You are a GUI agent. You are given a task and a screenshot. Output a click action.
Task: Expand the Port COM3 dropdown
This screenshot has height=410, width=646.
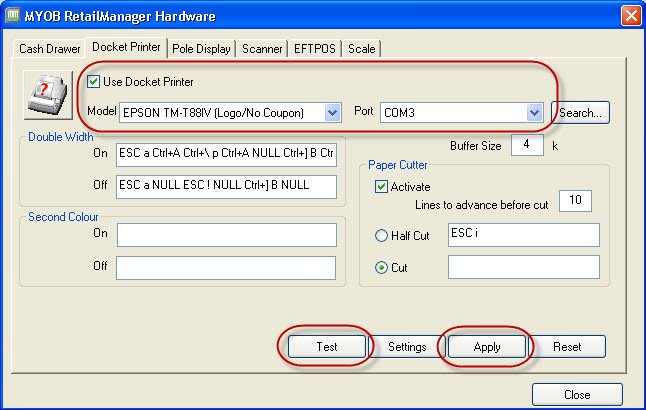pyautogui.click(x=534, y=113)
